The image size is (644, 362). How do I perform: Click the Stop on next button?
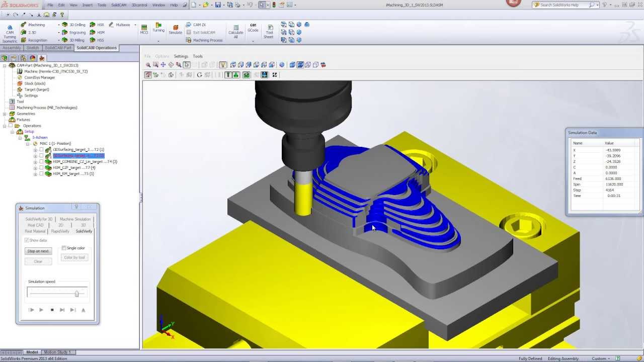[x=38, y=251]
